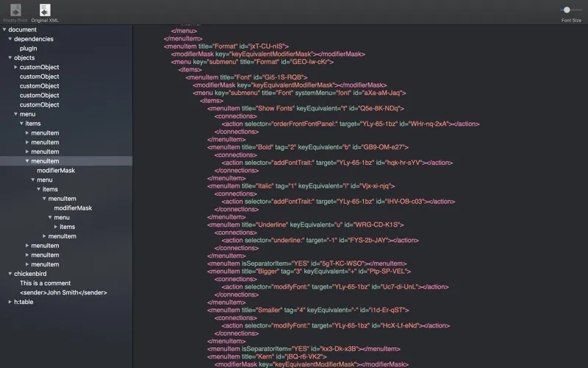588x368 pixels.
Task: Collapse the objects tree node
Action: pyautogui.click(x=10, y=57)
